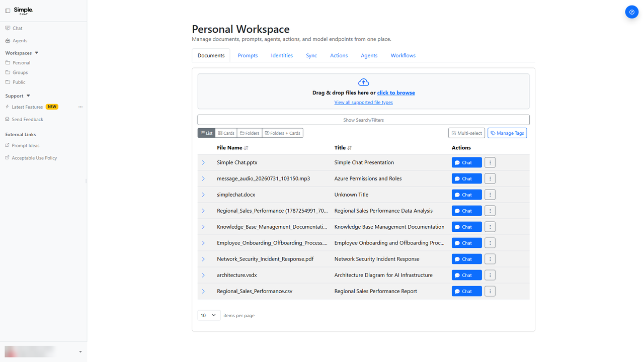The width and height of the screenshot is (644, 362).
Task: Open the ellipsis menu next to Latest Features
Action: (x=80, y=107)
